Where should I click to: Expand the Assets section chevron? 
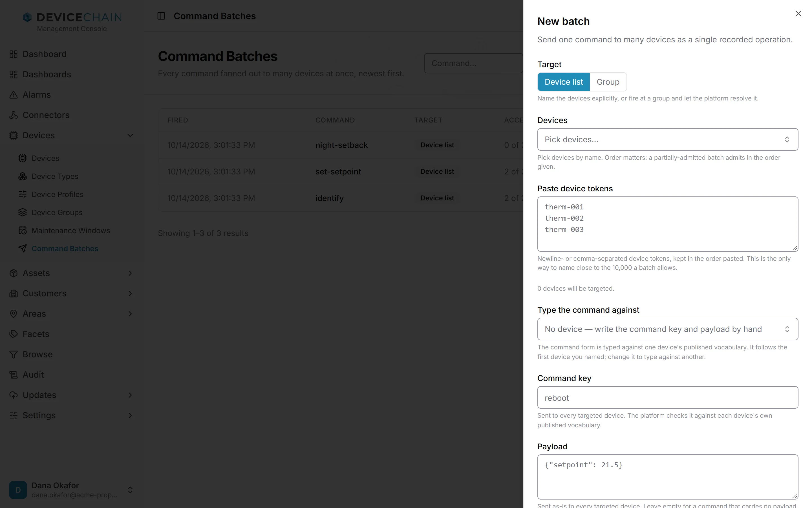pos(130,273)
